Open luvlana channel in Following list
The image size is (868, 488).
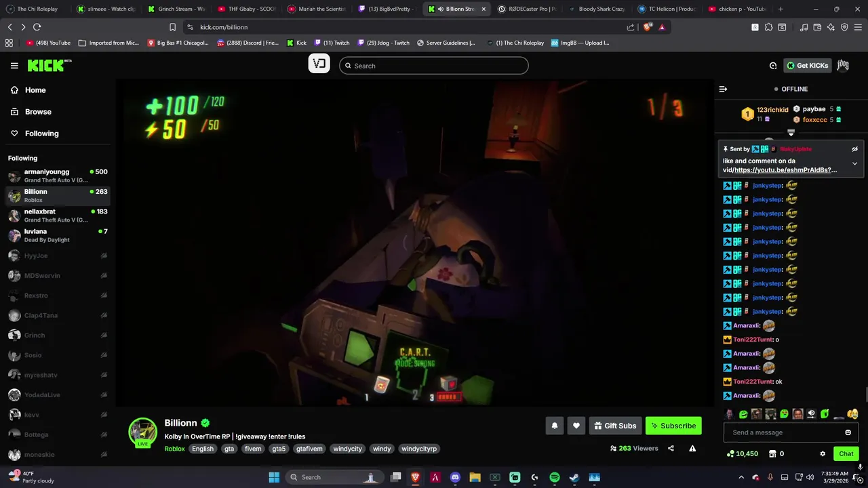[x=58, y=235]
